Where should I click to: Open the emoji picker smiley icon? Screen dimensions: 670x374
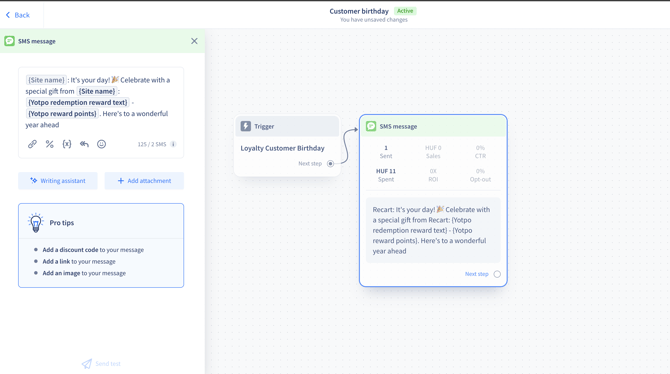click(x=101, y=144)
